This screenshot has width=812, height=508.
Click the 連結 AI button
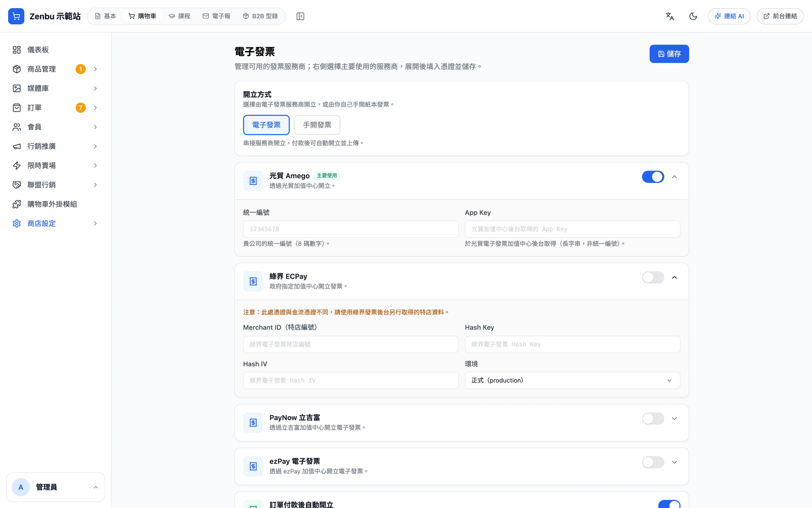[x=729, y=16]
